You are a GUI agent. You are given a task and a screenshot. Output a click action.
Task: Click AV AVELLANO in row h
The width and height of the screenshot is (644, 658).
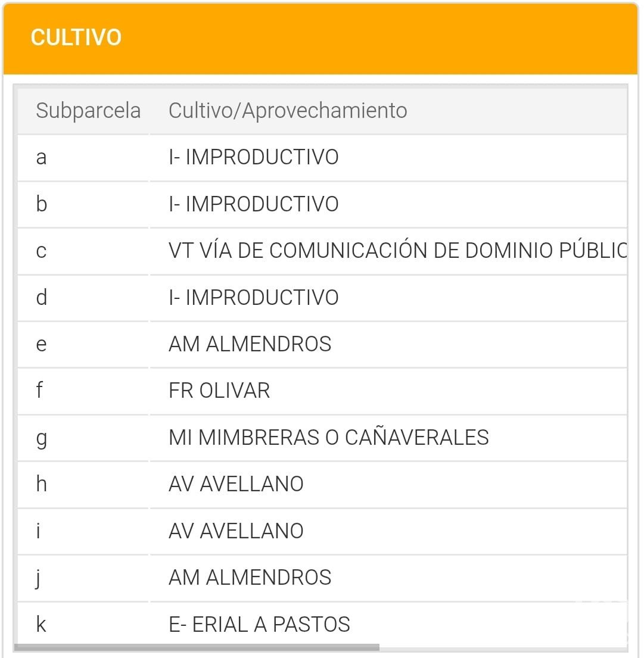pyautogui.click(x=236, y=484)
